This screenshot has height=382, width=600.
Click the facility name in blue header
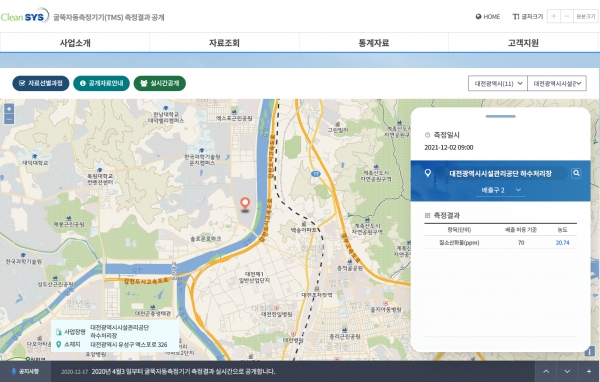(501, 173)
